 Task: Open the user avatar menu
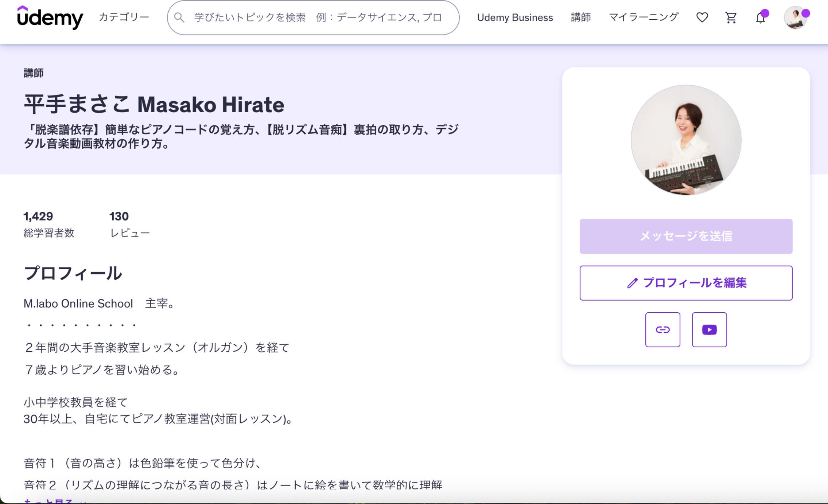(796, 17)
